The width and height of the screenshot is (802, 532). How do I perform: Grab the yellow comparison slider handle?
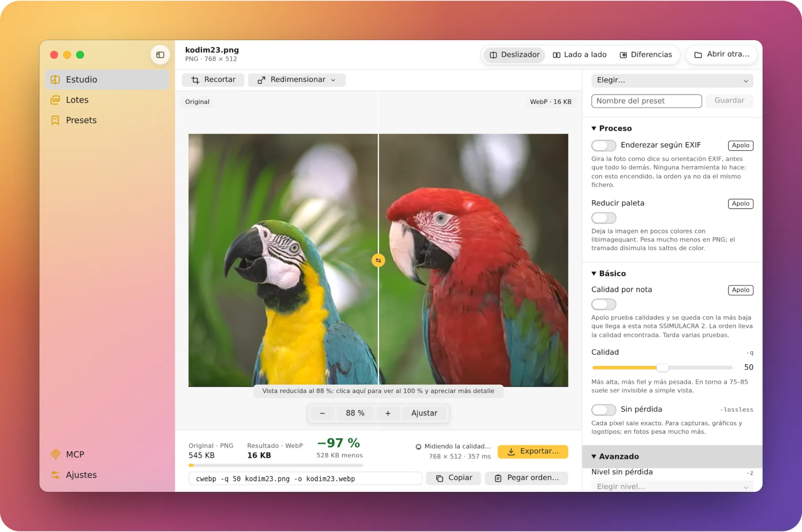378,260
